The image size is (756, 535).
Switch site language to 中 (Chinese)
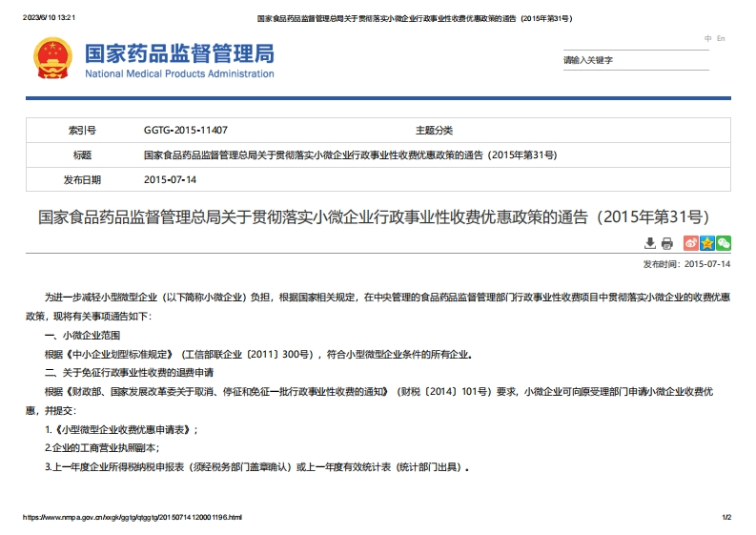[708, 38]
